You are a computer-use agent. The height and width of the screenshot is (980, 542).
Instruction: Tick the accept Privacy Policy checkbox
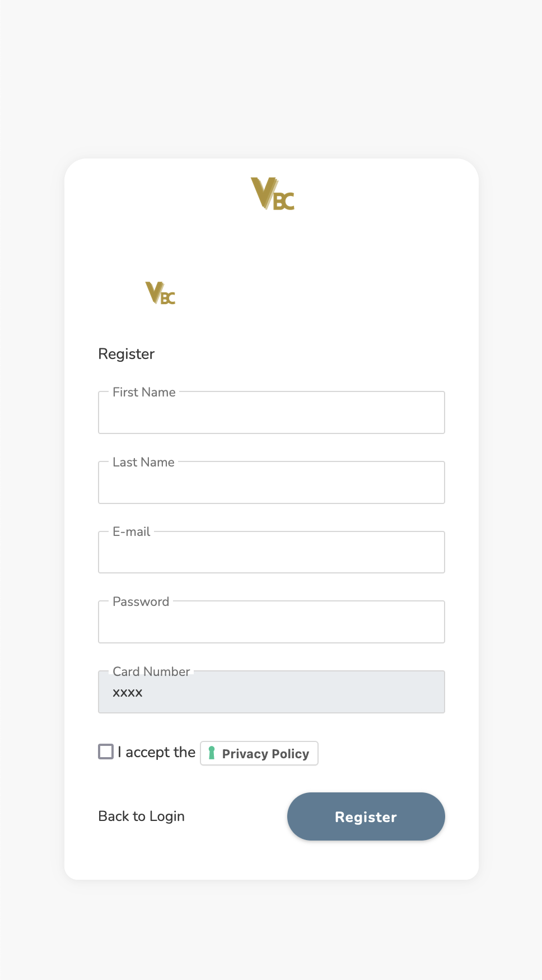[x=106, y=752]
